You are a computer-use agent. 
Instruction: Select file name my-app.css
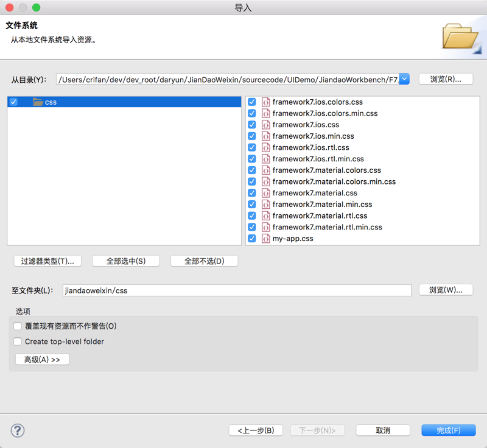tap(293, 239)
